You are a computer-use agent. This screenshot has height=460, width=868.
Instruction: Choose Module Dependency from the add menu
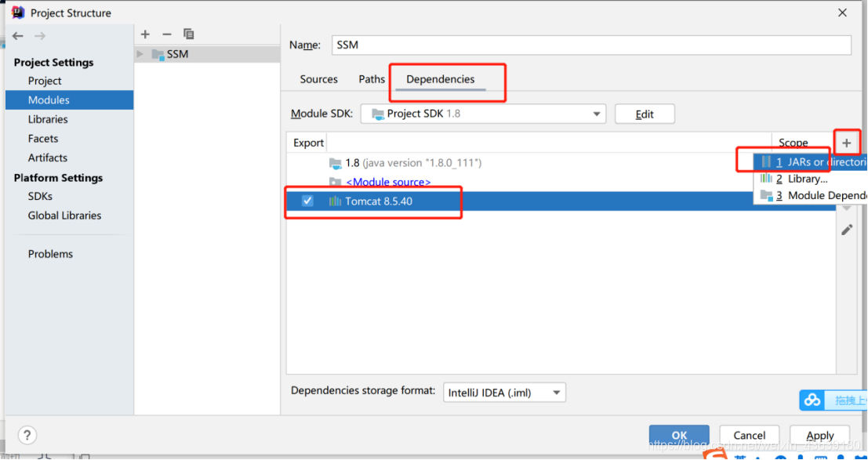(811, 195)
